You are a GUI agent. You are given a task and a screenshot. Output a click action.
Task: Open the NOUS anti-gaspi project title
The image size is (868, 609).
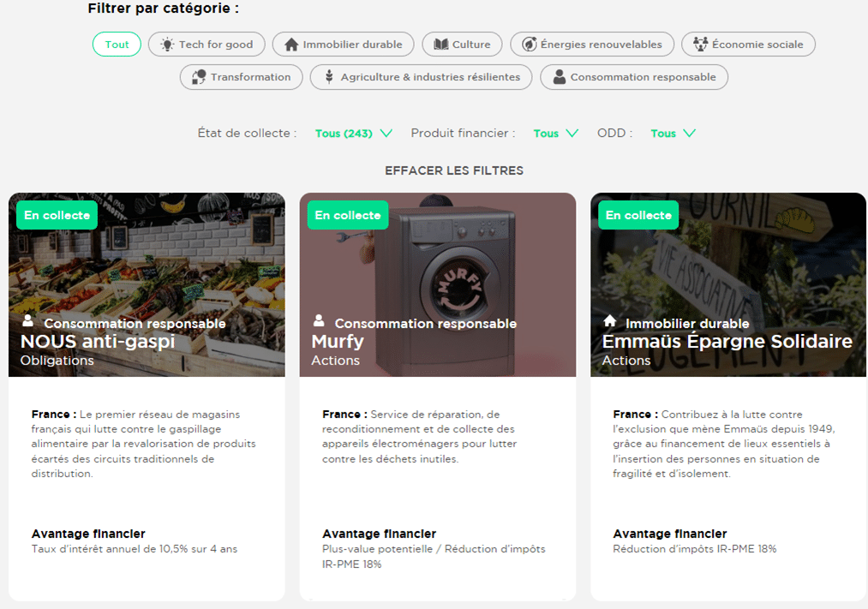(98, 341)
